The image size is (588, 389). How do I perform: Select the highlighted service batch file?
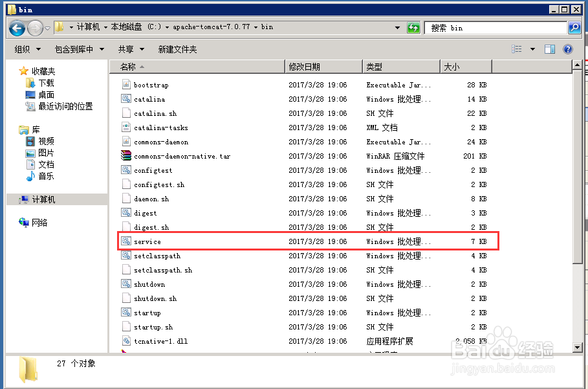pyautogui.click(x=149, y=241)
